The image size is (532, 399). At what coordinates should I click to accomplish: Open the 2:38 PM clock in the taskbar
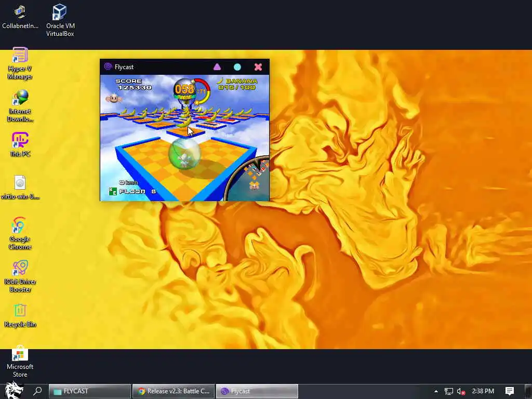(x=483, y=391)
